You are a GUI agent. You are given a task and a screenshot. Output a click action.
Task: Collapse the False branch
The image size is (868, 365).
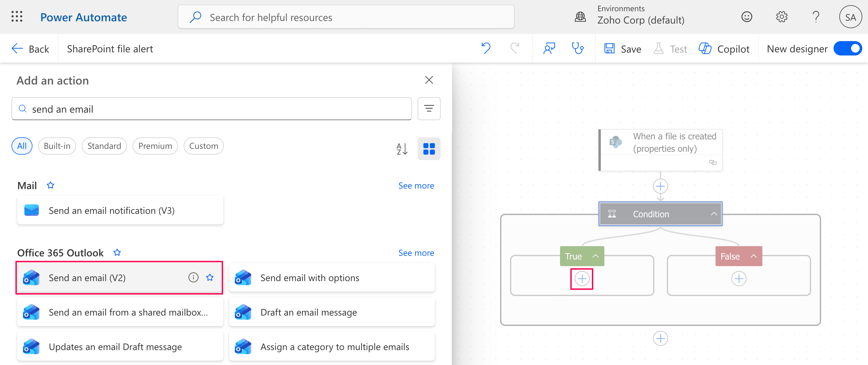click(x=754, y=256)
